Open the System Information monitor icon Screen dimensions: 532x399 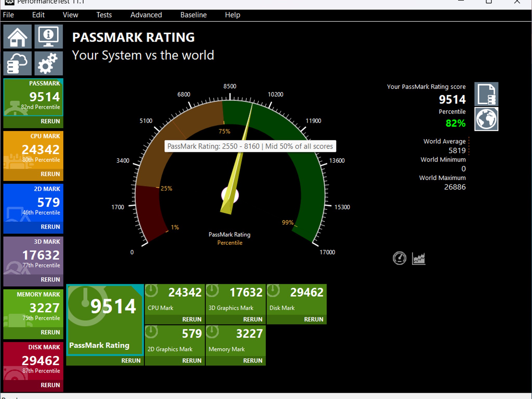tap(49, 36)
